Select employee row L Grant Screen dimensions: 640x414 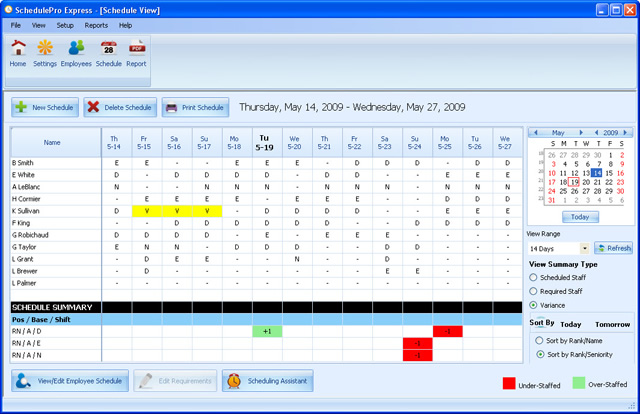pyautogui.click(x=266, y=259)
